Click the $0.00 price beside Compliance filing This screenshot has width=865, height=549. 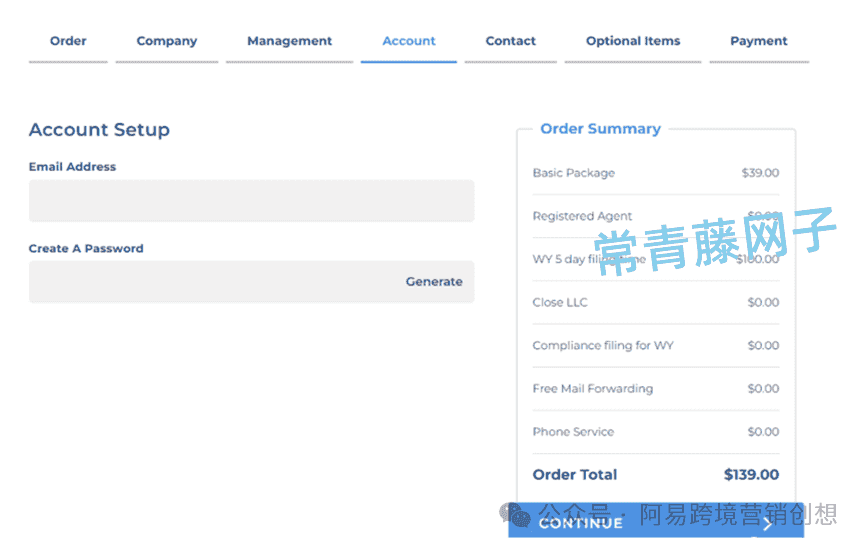pos(763,346)
